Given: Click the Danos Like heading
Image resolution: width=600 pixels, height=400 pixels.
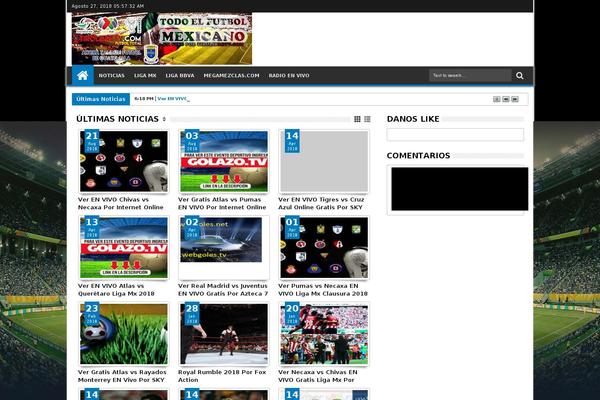Looking at the screenshot, I should (x=413, y=119).
